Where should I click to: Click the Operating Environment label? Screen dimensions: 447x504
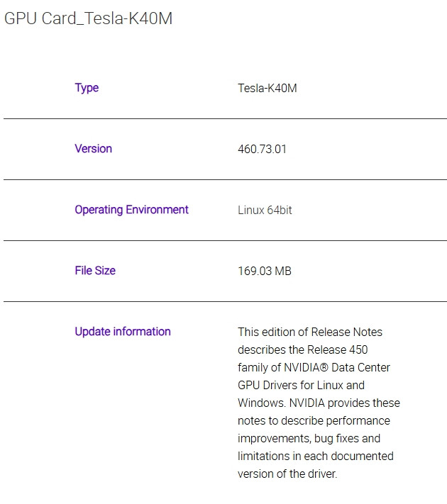[131, 210]
